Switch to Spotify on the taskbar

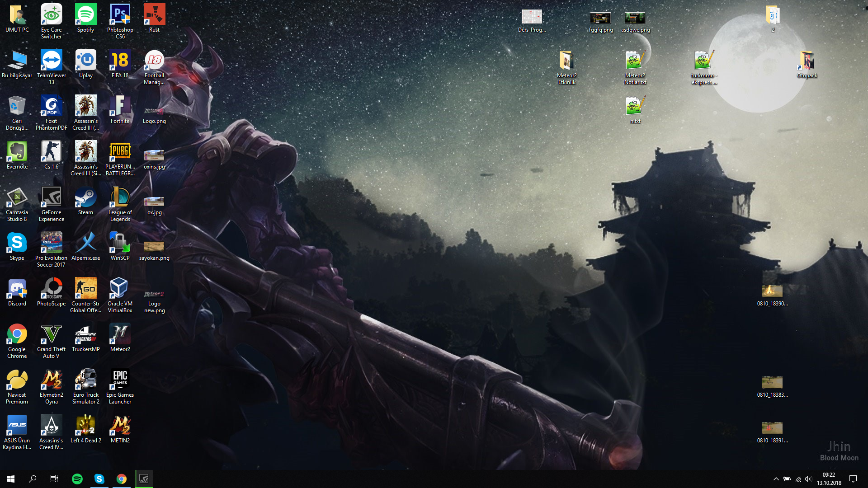[x=77, y=479]
